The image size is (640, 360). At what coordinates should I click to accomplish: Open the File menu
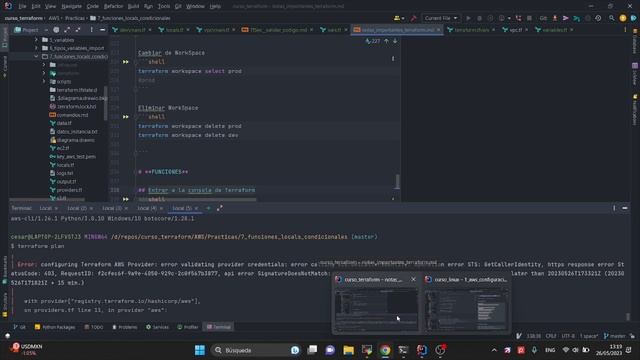(x=22, y=6)
